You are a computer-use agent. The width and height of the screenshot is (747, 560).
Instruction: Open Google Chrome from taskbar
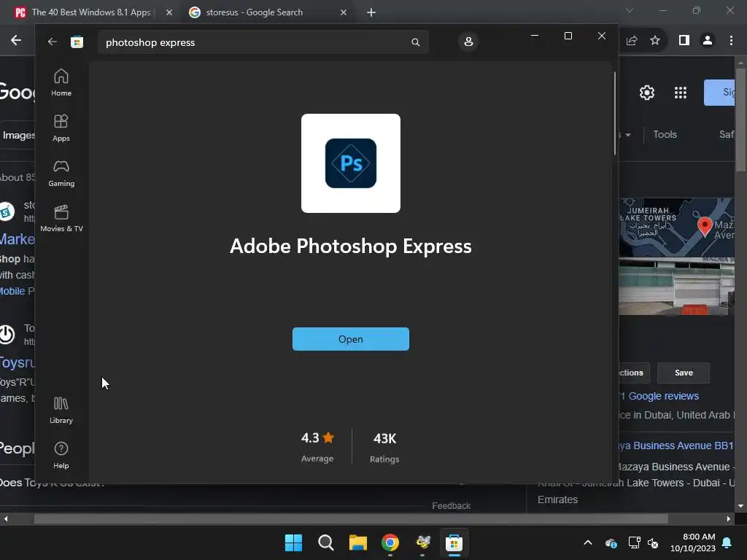tap(390, 542)
